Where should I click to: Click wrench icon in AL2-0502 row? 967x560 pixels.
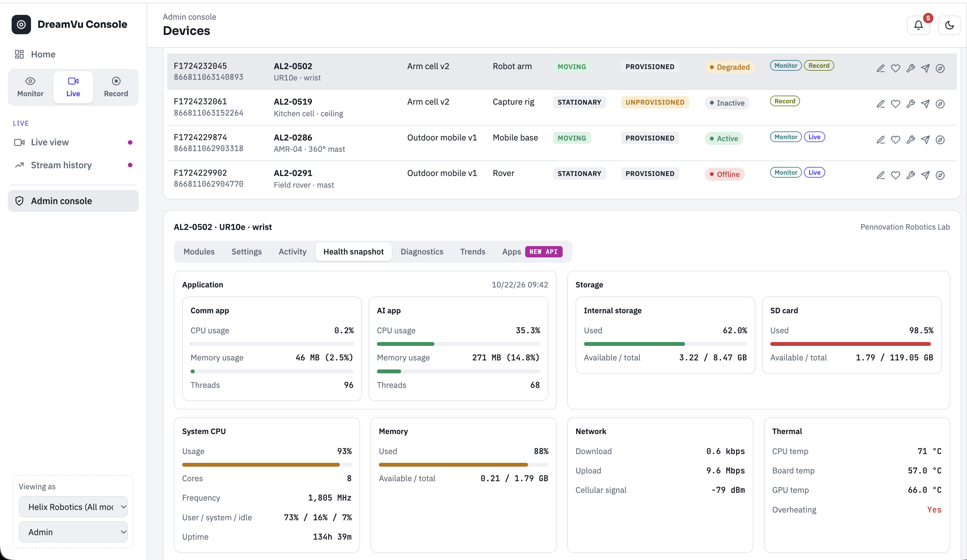click(x=910, y=68)
